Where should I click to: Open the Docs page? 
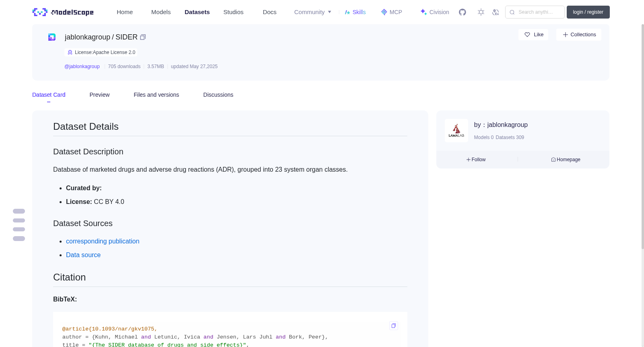pos(270,12)
